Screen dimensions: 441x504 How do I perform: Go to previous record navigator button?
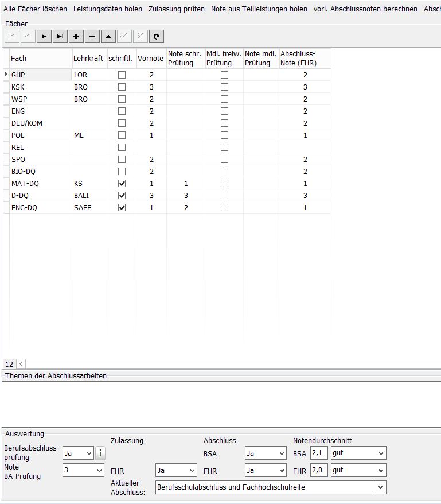pos(28,36)
